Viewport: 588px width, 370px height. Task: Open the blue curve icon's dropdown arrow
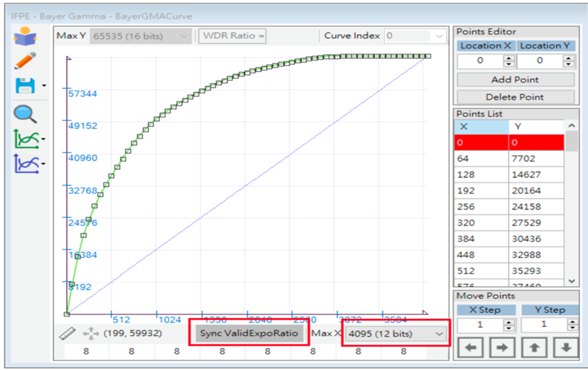coord(44,164)
